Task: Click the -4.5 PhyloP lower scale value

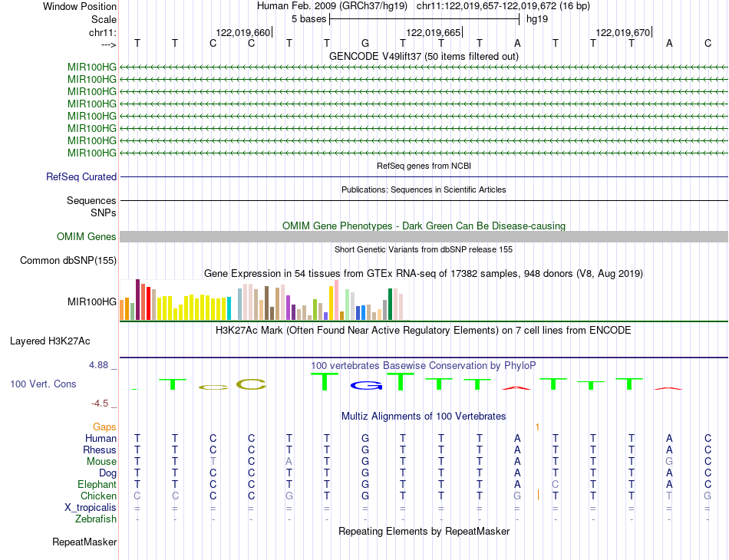Action: pos(100,404)
